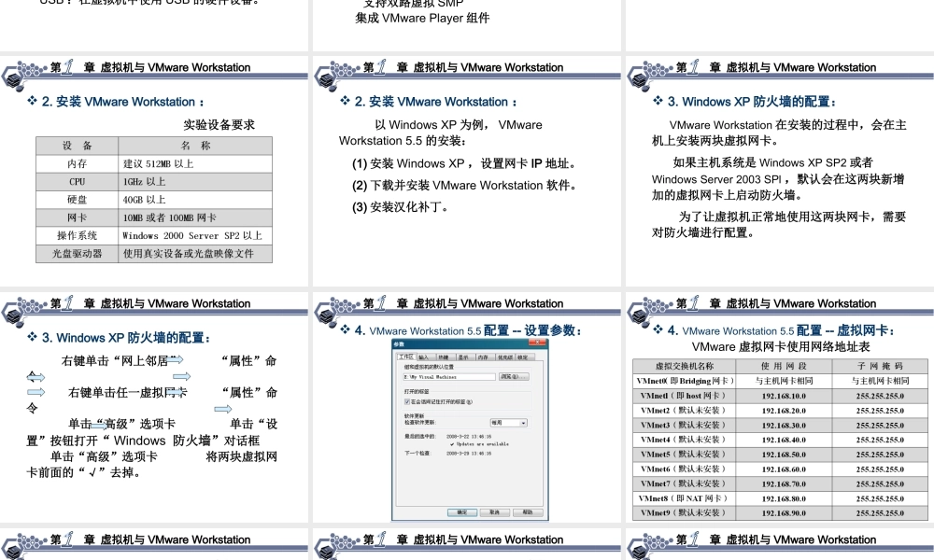Click the paragraph 如果主机系统是 Windows XP SP2
Screen dimensions: 934x560
(x=778, y=178)
